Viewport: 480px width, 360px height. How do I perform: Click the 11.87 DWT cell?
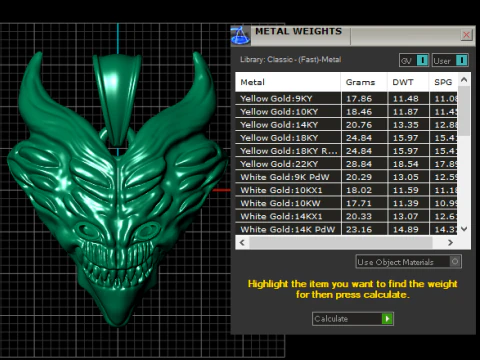[x=408, y=111]
